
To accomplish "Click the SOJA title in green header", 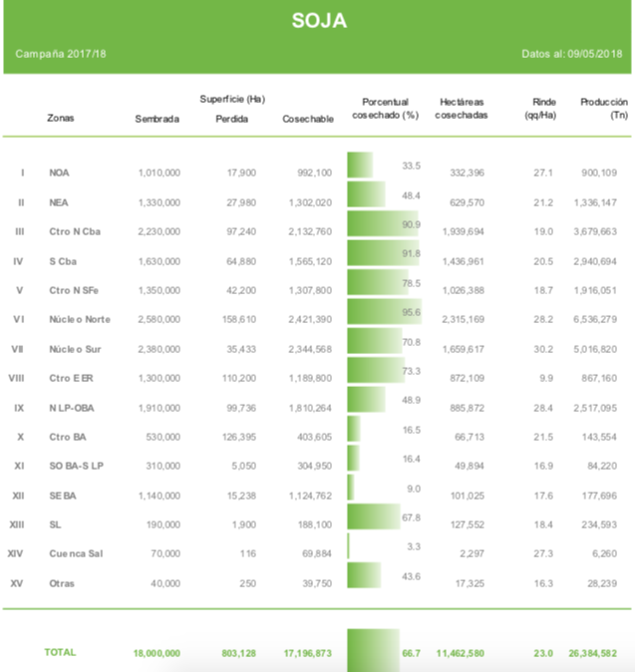I will pyautogui.click(x=318, y=21).
